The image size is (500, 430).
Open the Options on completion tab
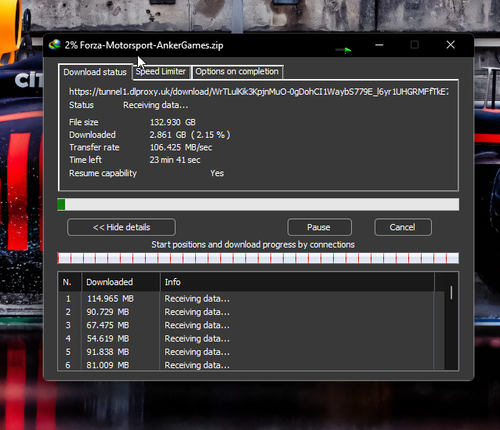click(237, 72)
